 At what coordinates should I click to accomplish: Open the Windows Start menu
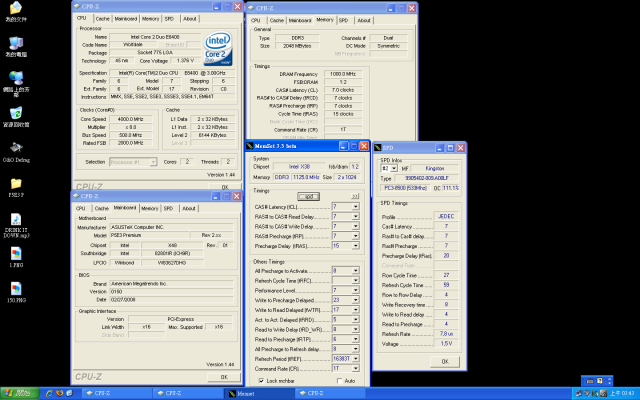pyautogui.click(x=20, y=393)
